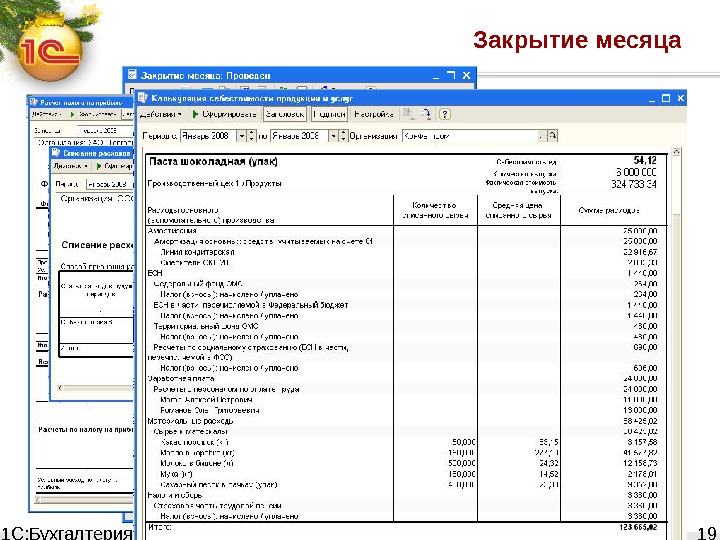
Task: Click the amount 12 158,73 for Молоко в бидоне
Action: (642, 463)
